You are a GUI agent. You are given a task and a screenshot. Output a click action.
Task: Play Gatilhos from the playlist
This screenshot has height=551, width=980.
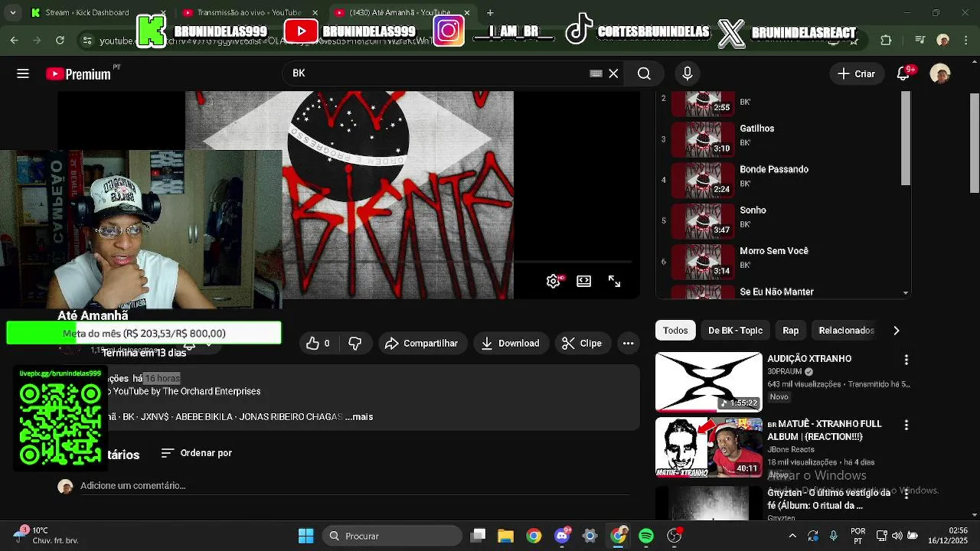click(781, 139)
